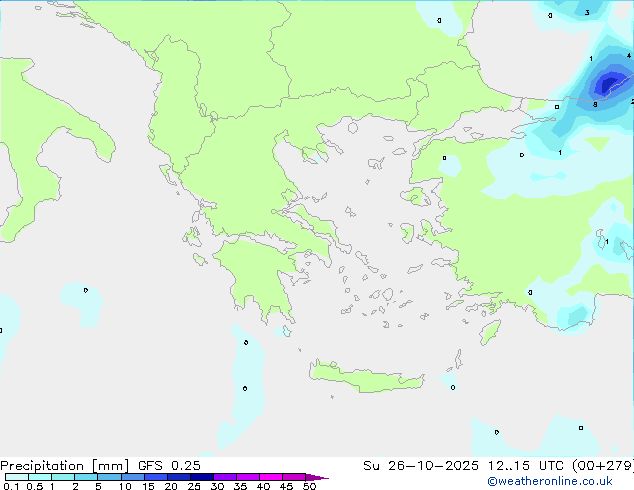Image resolution: width=634 pixels, height=490 pixels.
Task: Click the '12..15 UTC' time range text
Action: pos(525,466)
